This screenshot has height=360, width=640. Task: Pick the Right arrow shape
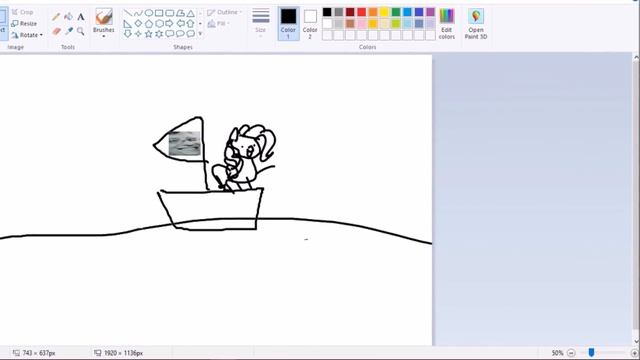(170, 24)
